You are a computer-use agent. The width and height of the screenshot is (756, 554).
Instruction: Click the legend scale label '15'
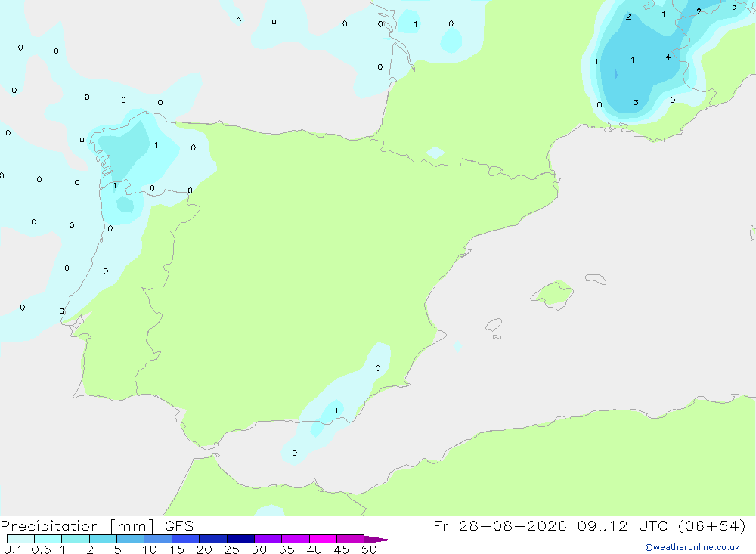177,549
